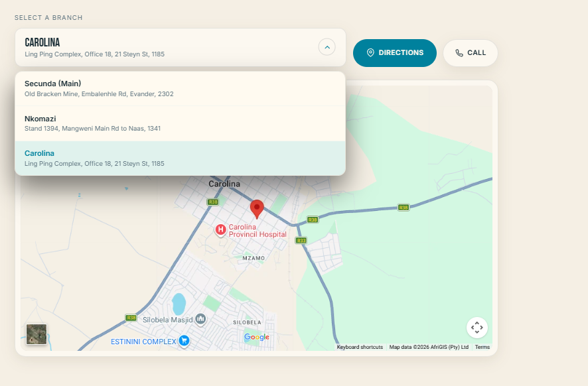Click the Carolina Provincil Hospital text label

257,231
